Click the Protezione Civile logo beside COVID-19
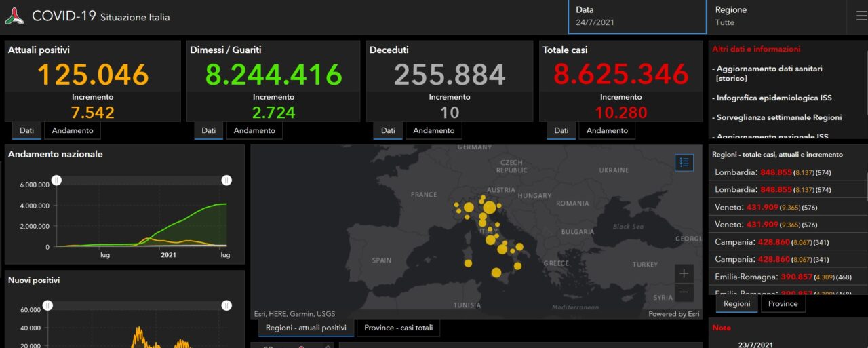Viewport: 868px width, 348px height. [x=14, y=17]
